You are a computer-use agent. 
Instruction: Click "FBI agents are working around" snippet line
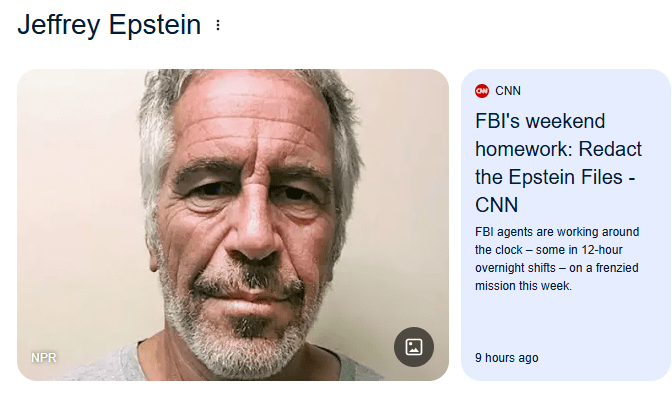point(557,232)
